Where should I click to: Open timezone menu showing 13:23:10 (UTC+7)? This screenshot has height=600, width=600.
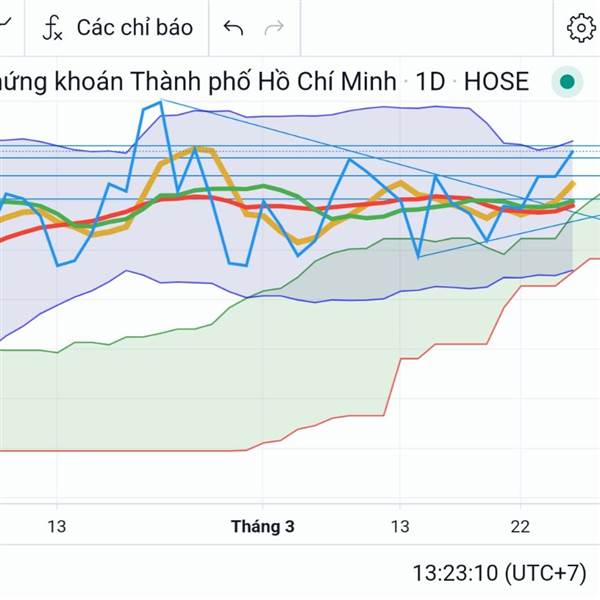[498, 573]
